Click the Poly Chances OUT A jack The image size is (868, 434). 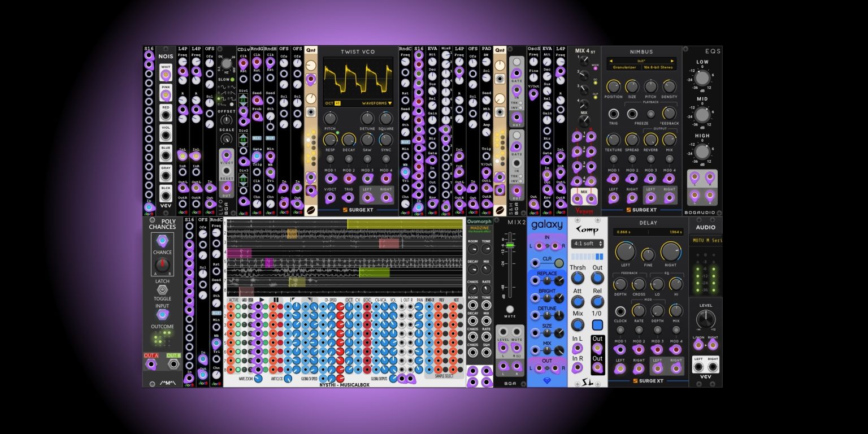click(151, 364)
